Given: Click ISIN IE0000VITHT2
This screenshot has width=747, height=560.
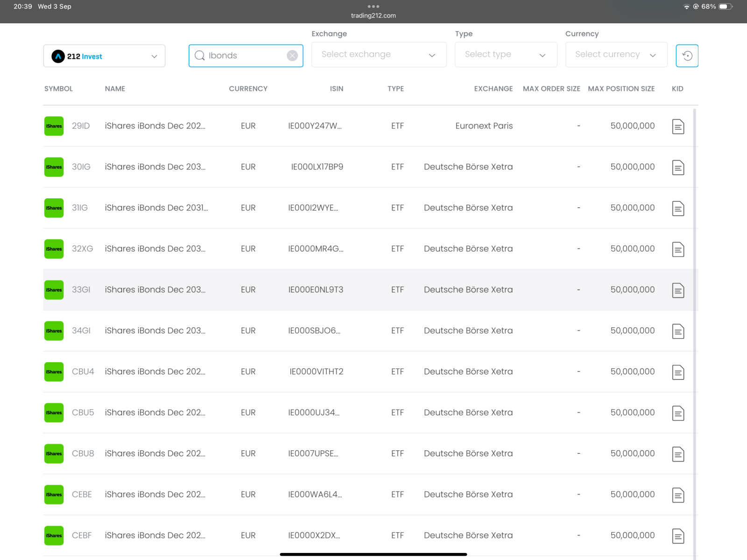Looking at the screenshot, I should 317,372.
